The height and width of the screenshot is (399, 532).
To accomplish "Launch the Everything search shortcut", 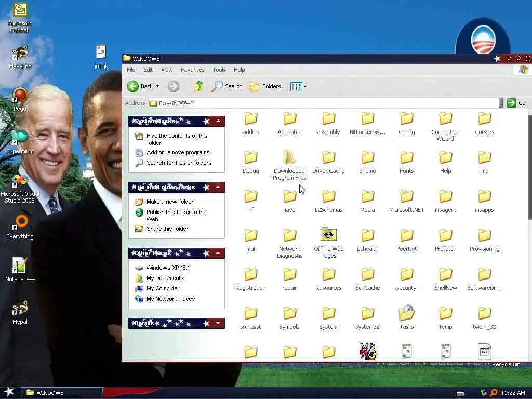I will point(20,227).
